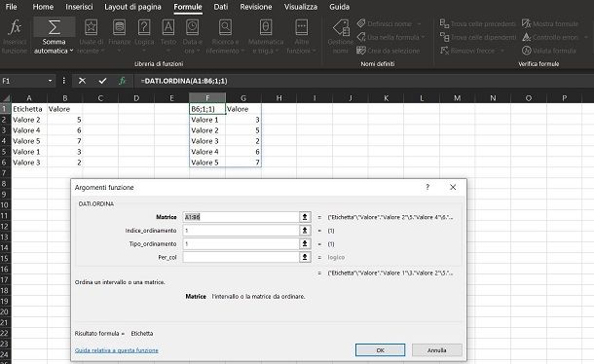Viewport: 594px width, 364px height.
Task: Click the dialog help question mark
Action: coord(427,187)
